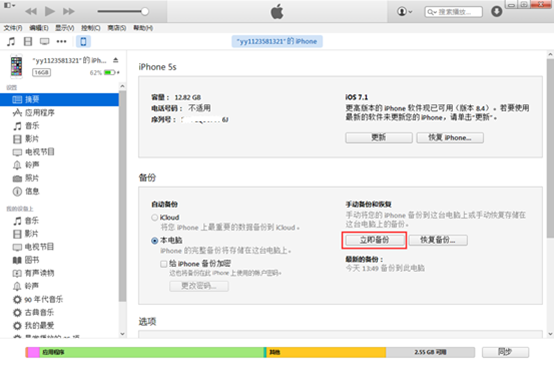Open the 商店(S) menu
The width and height of the screenshot is (554, 366).
click(117, 28)
